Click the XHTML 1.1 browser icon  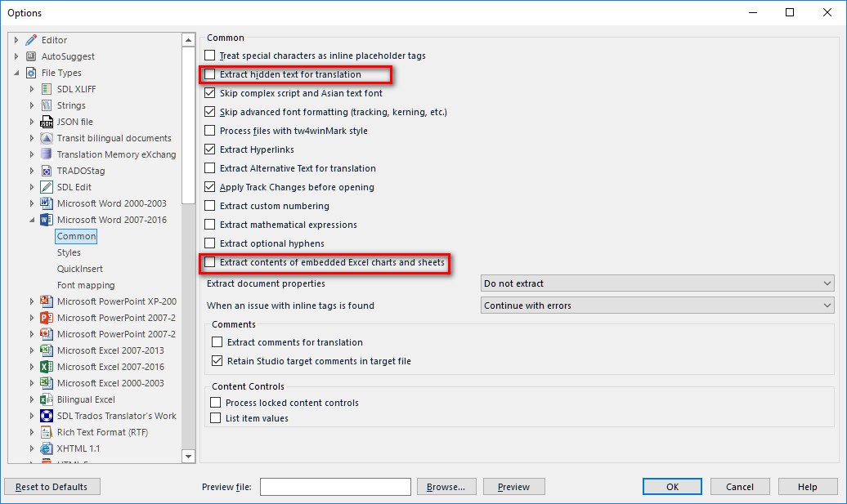47,448
